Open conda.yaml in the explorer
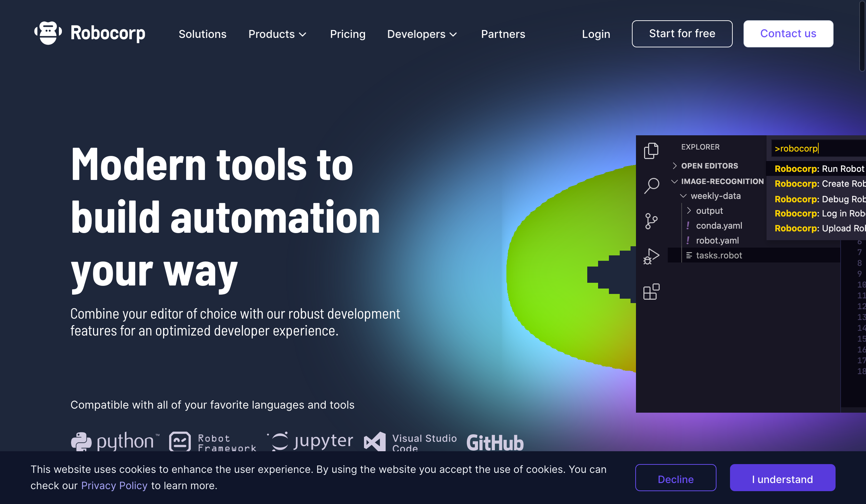The image size is (866, 504). click(719, 225)
